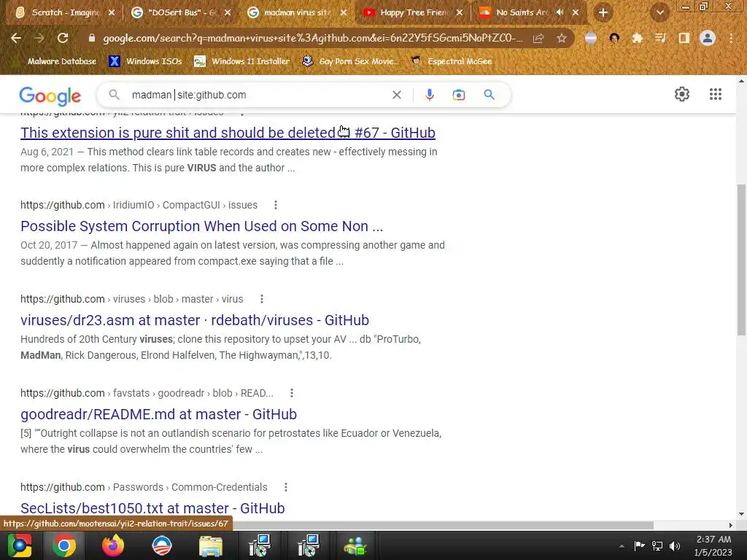Viewport: 747px width, 560px height.
Task: Open network status in system tray
Action: (x=657, y=545)
